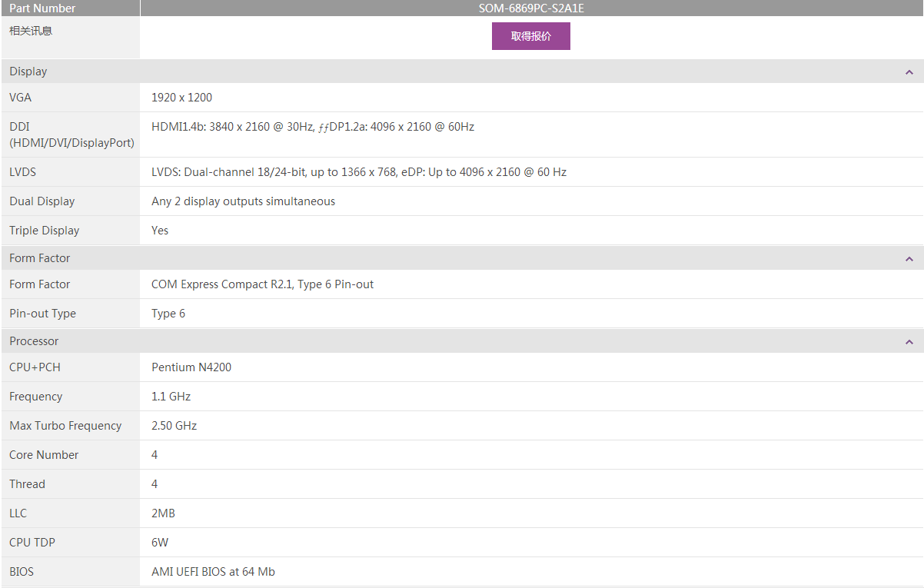Click the LLC row label
924x588 pixels.
(x=18, y=513)
